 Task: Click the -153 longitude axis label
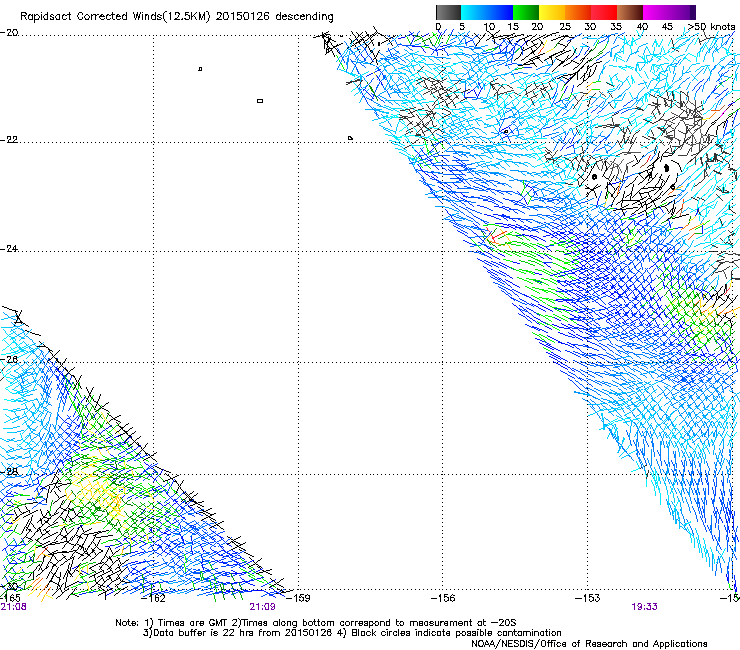pyautogui.click(x=588, y=598)
